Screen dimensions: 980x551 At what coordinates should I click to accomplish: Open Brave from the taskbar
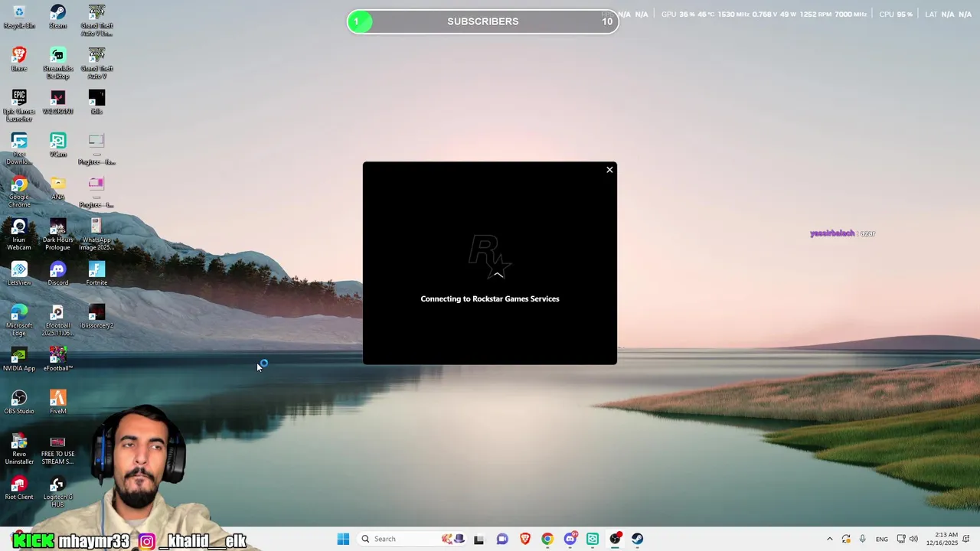(x=524, y=539)
